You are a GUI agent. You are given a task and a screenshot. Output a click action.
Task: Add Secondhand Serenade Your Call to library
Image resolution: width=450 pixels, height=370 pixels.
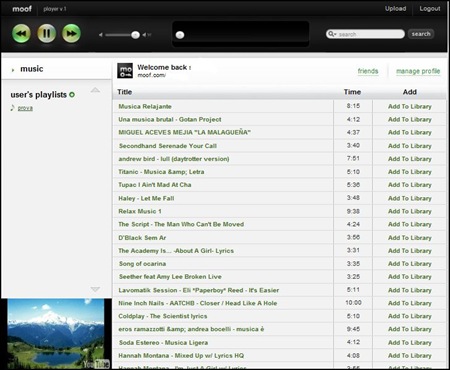click(x=410, y=146)
